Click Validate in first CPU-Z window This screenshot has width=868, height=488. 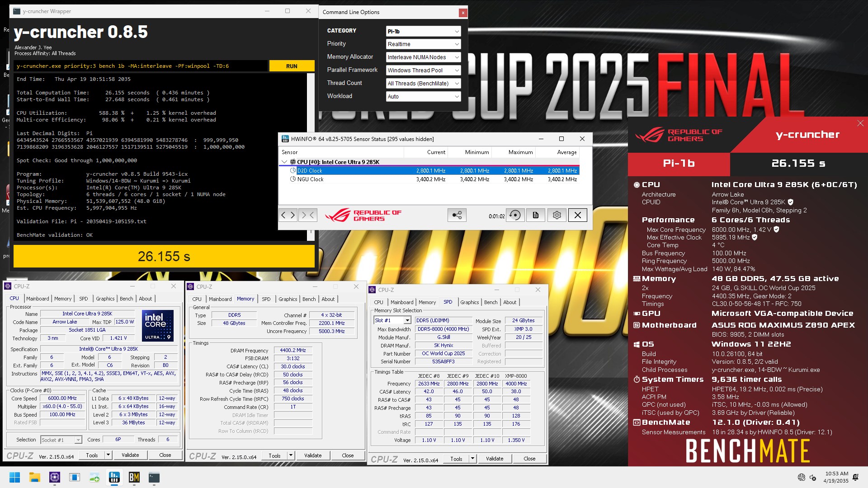pos(130,455)
